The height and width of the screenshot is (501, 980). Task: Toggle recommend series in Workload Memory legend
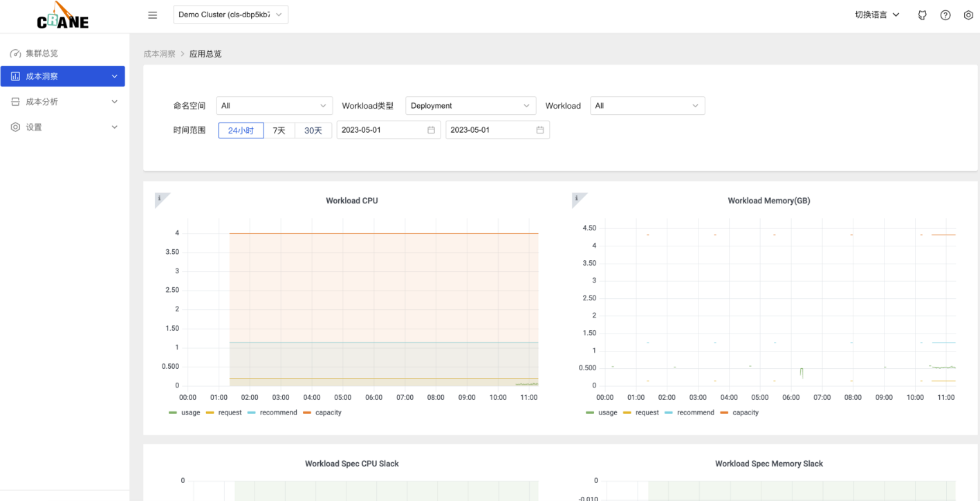pos(690,412)
